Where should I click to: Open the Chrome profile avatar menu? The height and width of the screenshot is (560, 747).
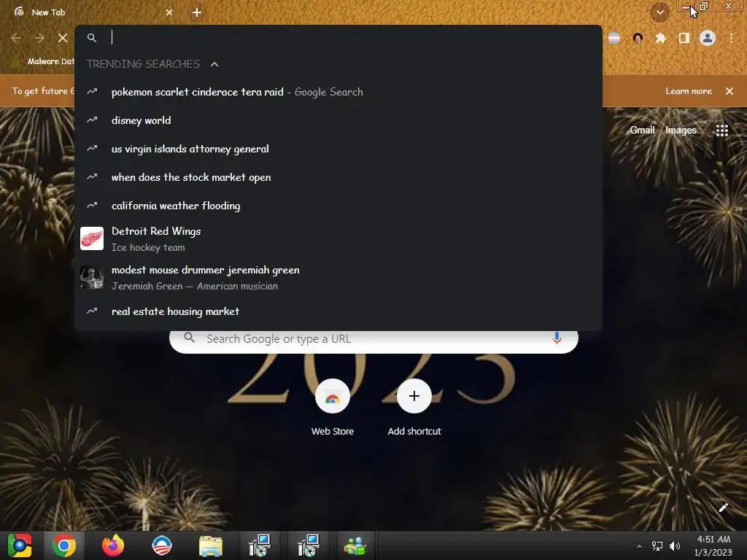tap(708, 38)
